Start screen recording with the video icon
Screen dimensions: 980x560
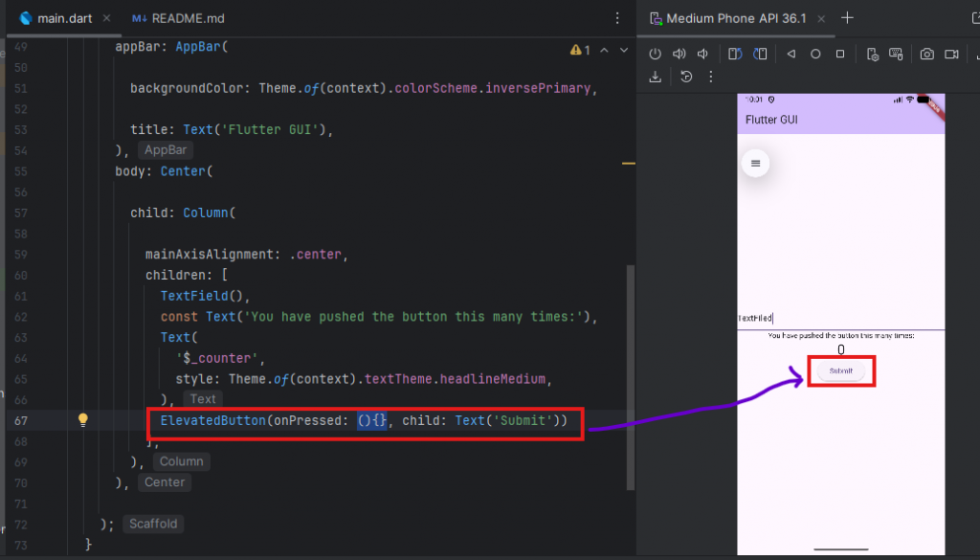[951, 54]
